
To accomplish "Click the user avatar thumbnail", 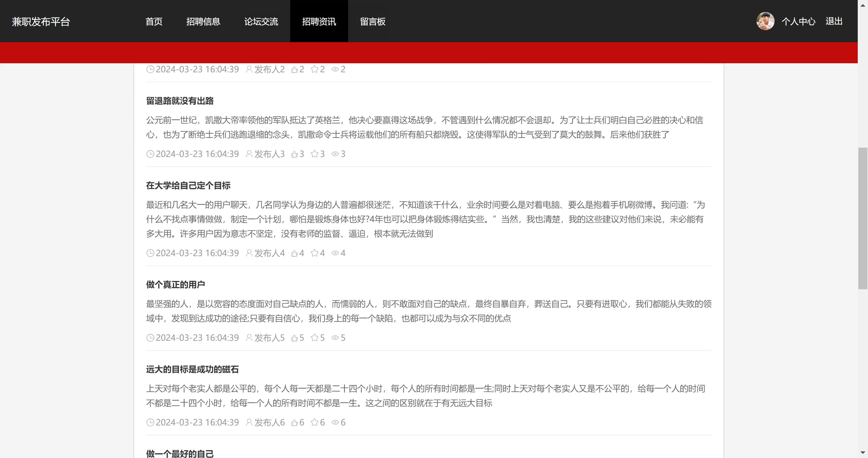I will click(765, 21).
